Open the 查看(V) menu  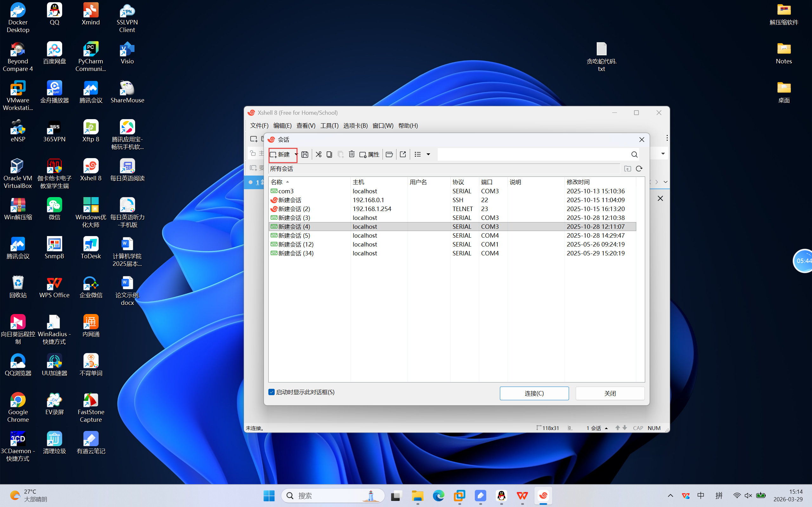305,125
